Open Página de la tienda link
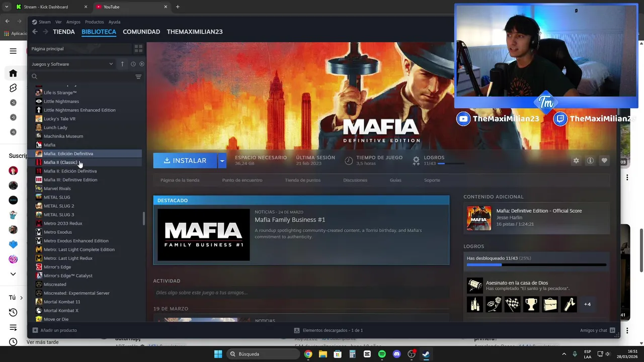The height and width of the screenshot is (362, 644). (x=180, y=180)
